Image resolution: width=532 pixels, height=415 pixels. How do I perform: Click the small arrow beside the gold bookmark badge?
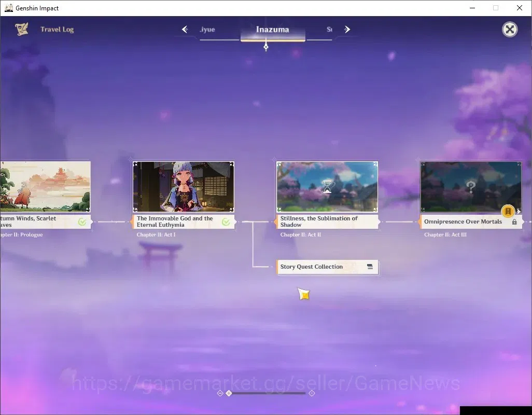519,212
